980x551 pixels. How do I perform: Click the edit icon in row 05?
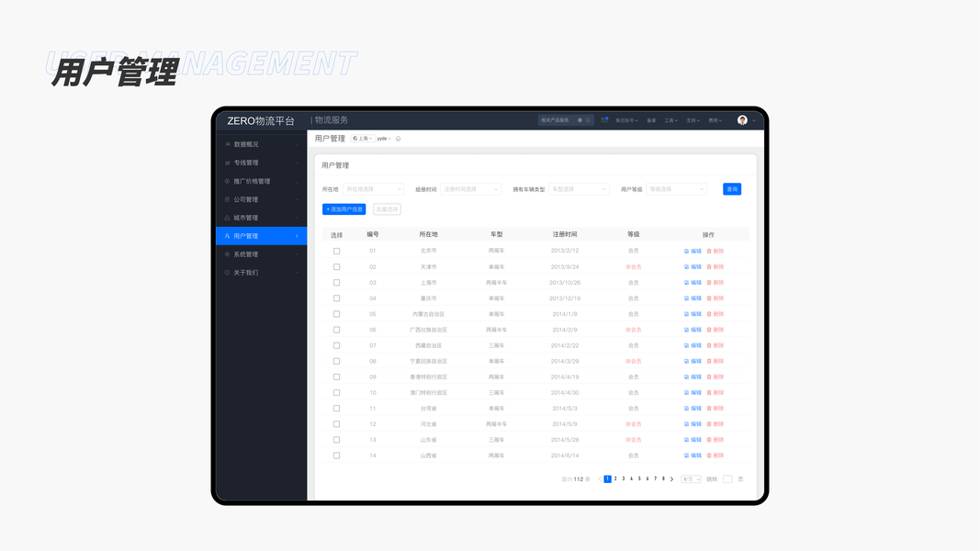pyautogui.click(x=686, y=314)
